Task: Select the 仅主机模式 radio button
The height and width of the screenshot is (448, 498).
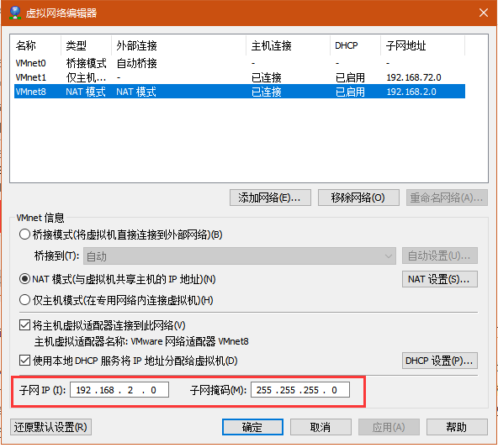Action: (24, 300)
